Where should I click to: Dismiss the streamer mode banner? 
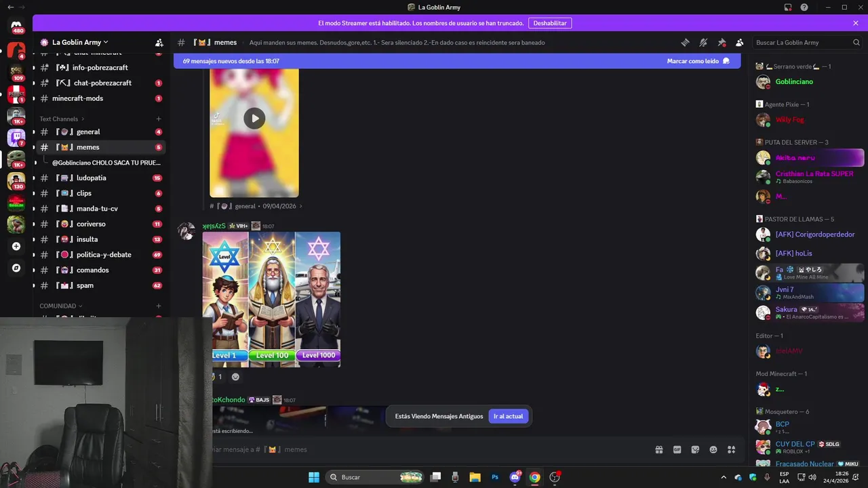tap(856, 23)
